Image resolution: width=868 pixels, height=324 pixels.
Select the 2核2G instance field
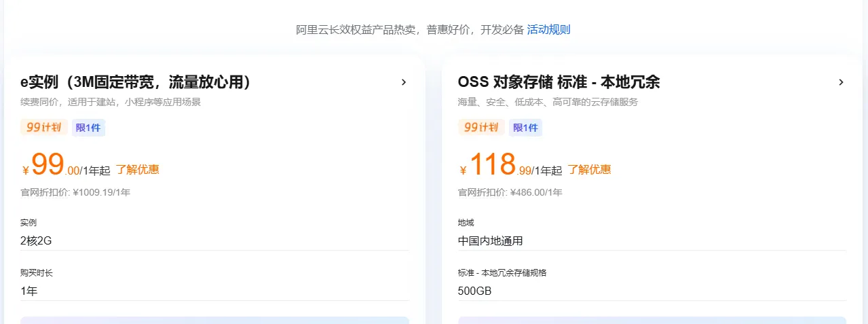(x=214, y=240)
